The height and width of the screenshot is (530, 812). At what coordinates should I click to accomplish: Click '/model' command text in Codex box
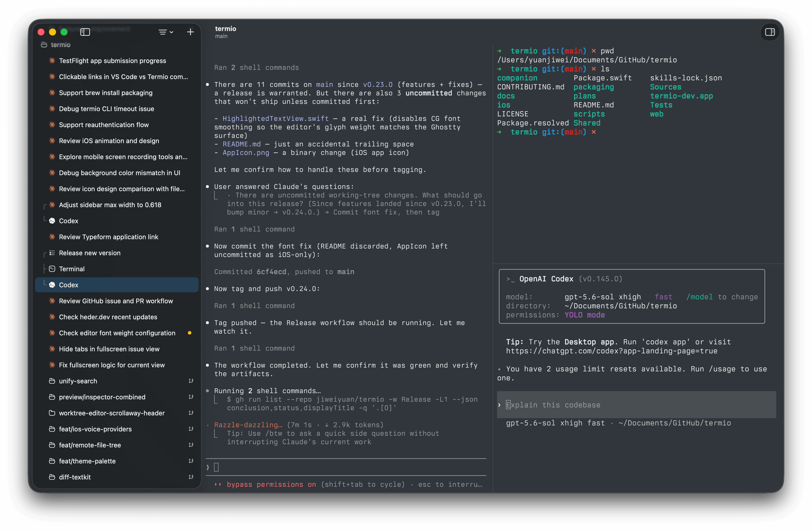(x=699, y=297)
